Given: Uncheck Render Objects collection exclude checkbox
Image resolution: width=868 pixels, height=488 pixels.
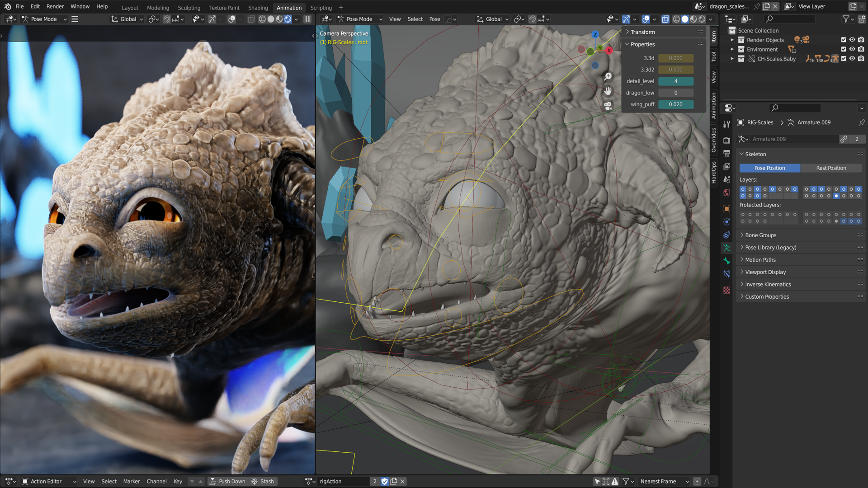Looking at the screenshot, I should pos(843,40).
